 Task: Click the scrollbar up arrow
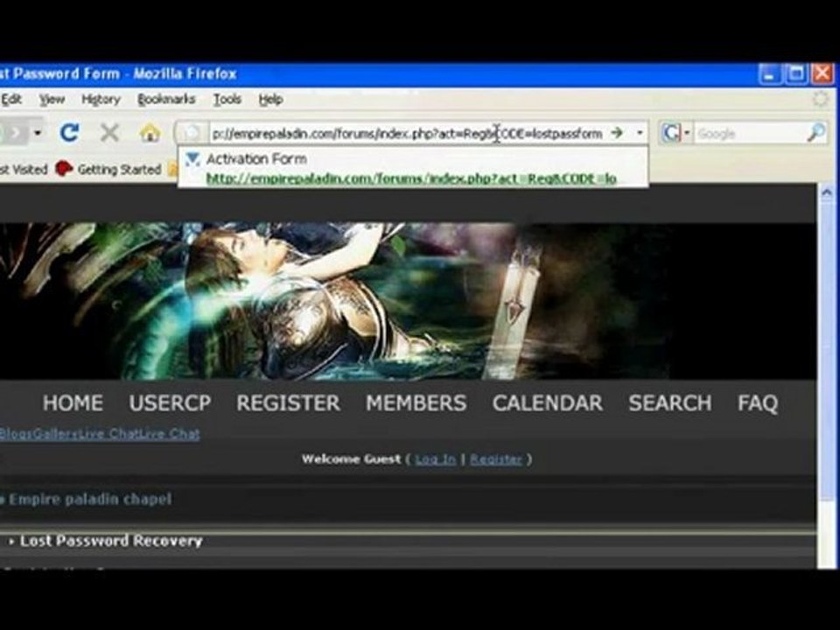(x=827, y=192)
